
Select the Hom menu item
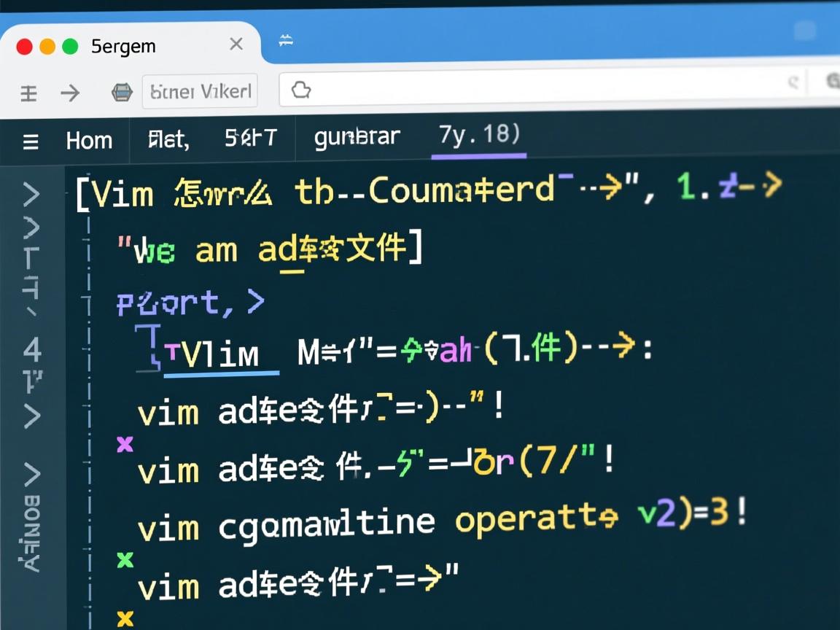(x=89, y=141)
